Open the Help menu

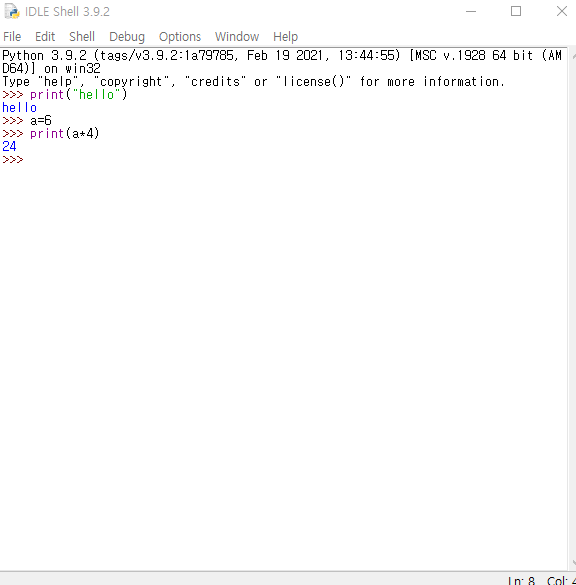[285, 37]
